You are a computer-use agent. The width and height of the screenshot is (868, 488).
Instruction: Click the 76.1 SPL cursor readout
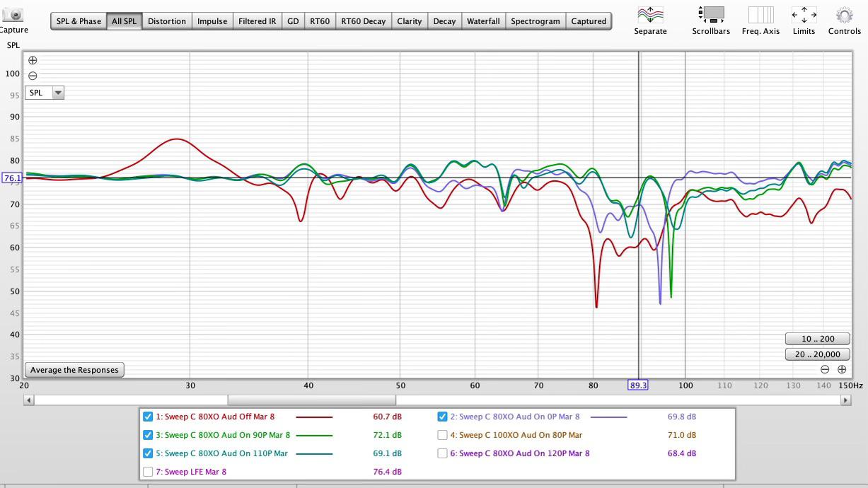(13, 178)
